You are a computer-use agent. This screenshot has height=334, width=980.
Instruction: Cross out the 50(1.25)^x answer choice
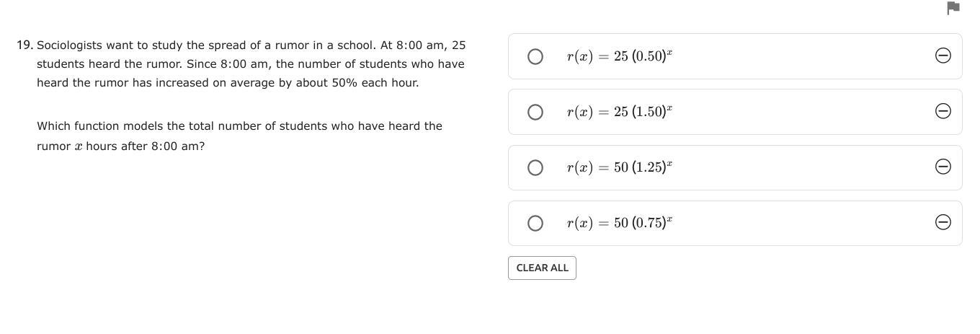pyautogui.click(x=943, y=167)
